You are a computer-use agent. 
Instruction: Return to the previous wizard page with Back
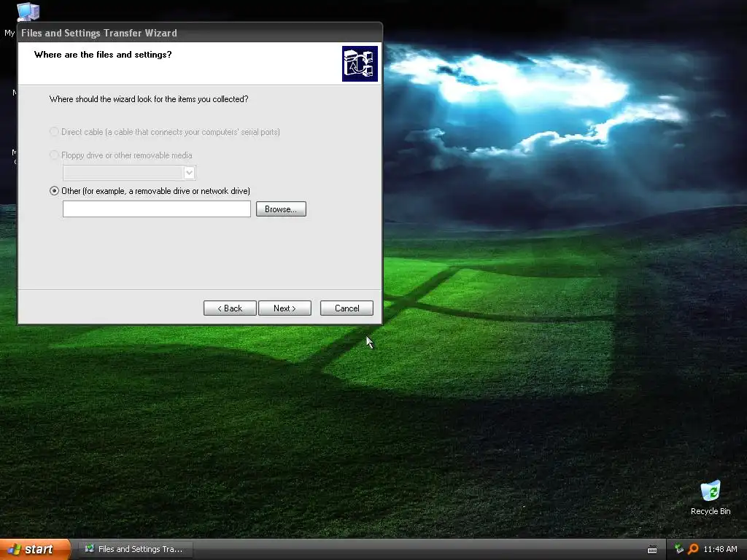click(x=230, y=308)
